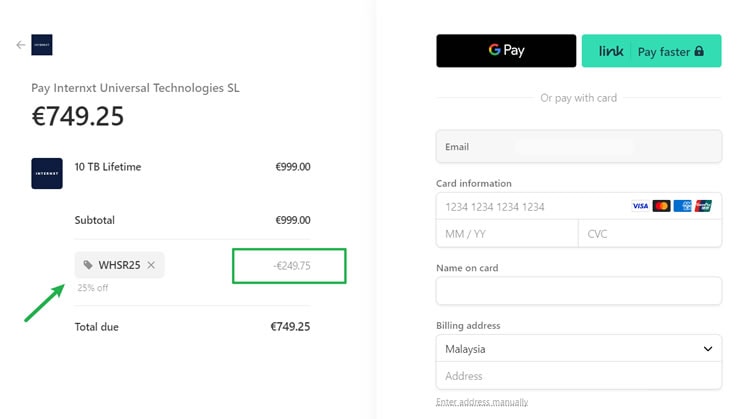Click the lock icon on Pay faster
750x419 pixels.
[x=699, y=51]
